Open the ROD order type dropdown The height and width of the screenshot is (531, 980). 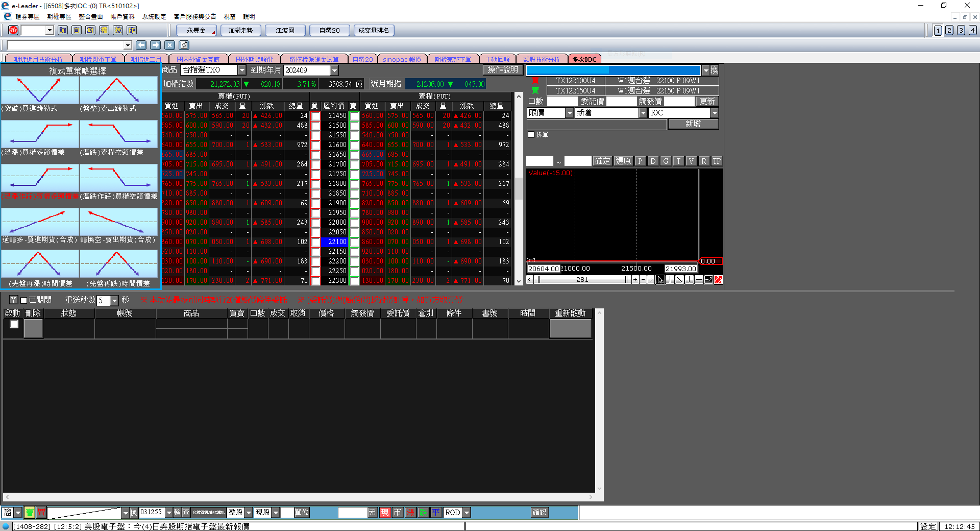coord(467,513)
